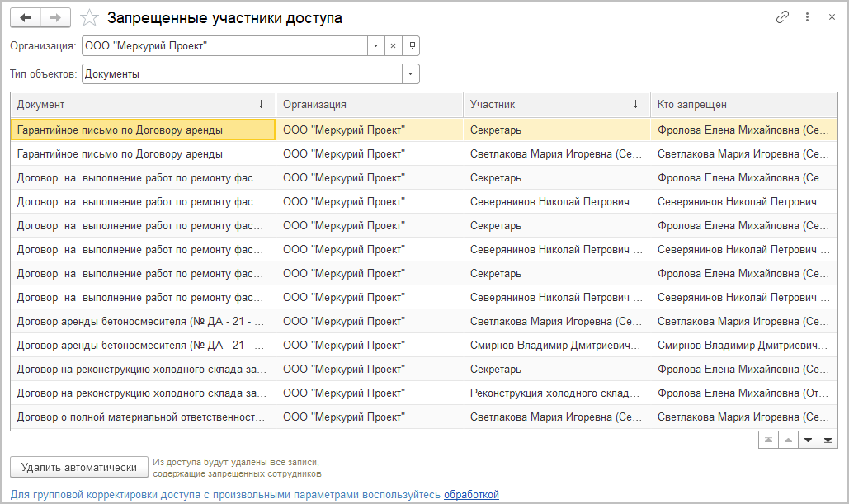Click into the Организация input field
Image resolution: width=849 pixels, height=504 pixels.
(x=223, y=46)
